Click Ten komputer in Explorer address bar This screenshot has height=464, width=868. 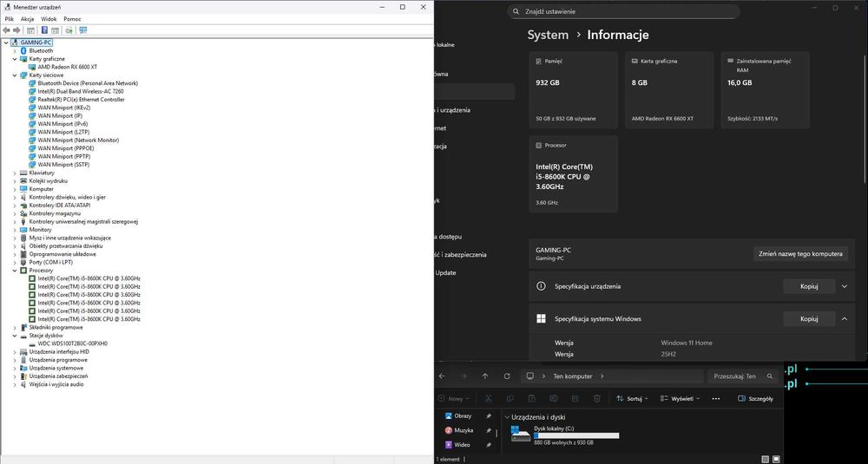(x=572, y=376)
